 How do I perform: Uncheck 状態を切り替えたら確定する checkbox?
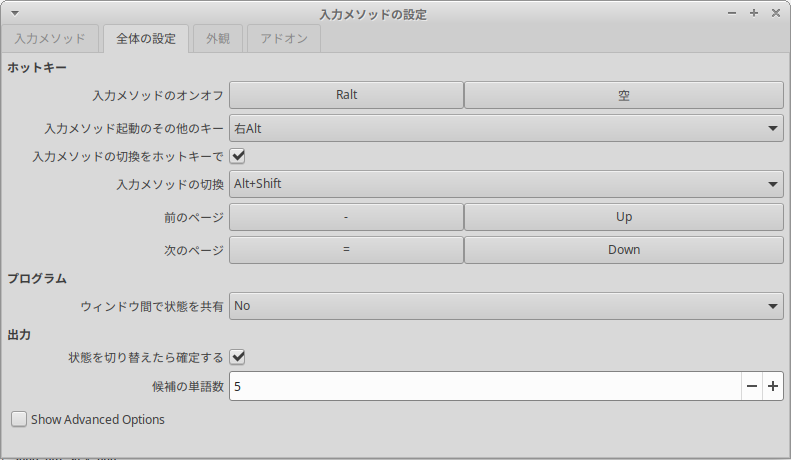[237, 357]
